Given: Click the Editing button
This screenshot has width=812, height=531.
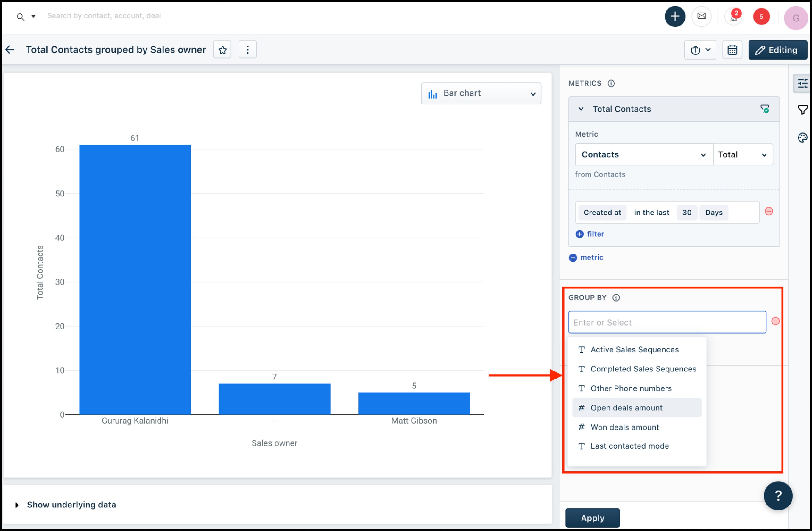Looking at the screenshot, I should point(777,50).
